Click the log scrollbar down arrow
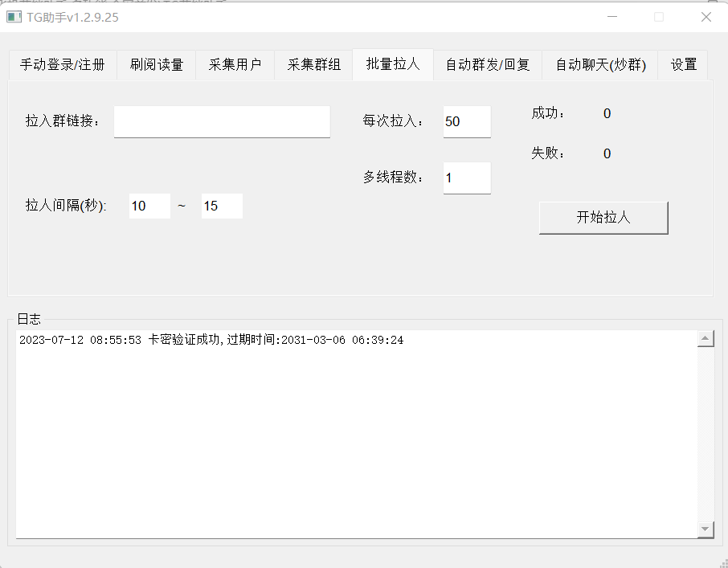 point(706,529)
